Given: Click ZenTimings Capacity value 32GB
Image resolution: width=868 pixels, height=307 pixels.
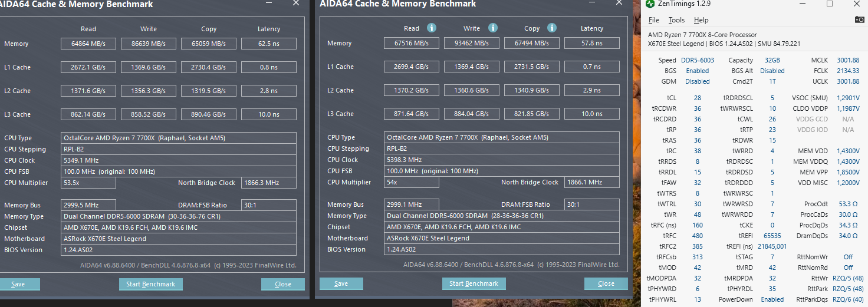Looking at the screenshot, I should 772,60.
